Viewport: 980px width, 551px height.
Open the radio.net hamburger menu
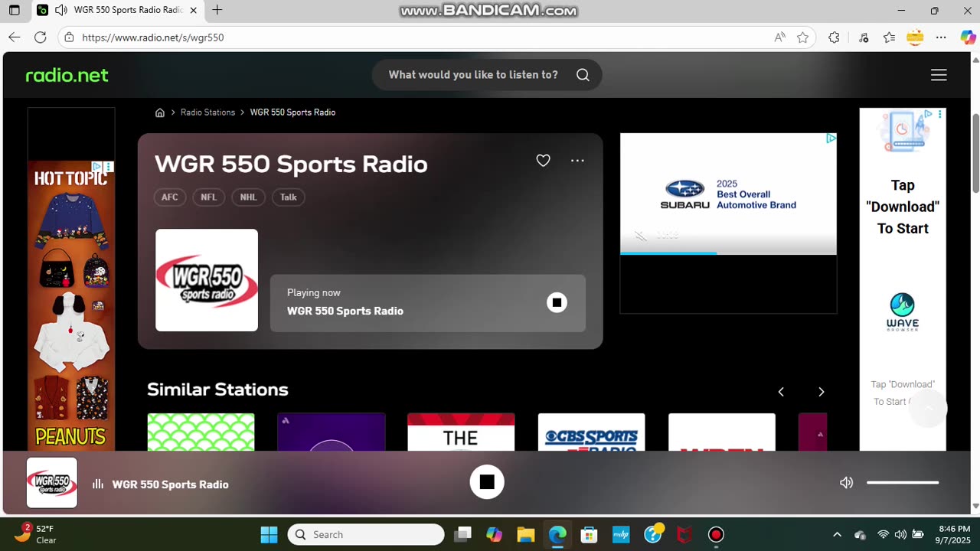(x=939, y=75)
